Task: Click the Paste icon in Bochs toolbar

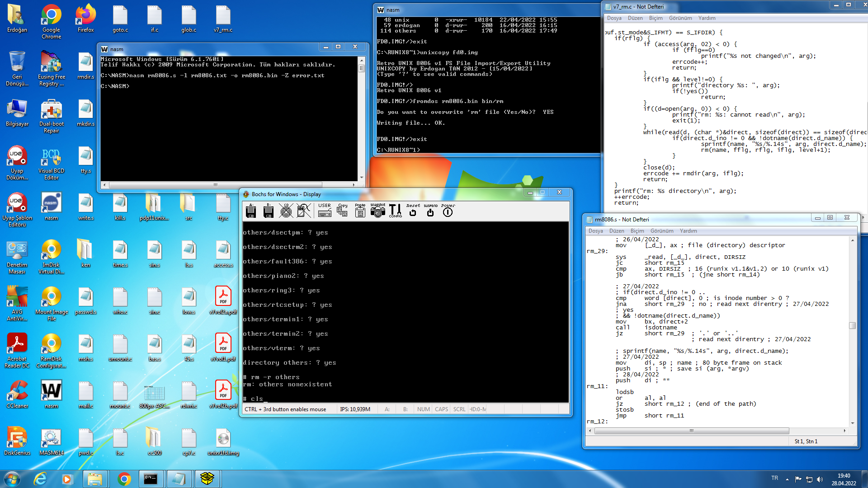Action: (x=360, y=211)
